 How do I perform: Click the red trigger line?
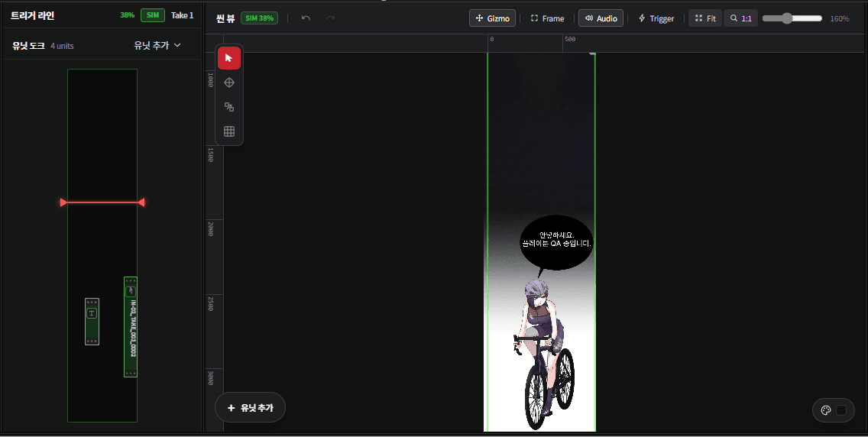102,202
